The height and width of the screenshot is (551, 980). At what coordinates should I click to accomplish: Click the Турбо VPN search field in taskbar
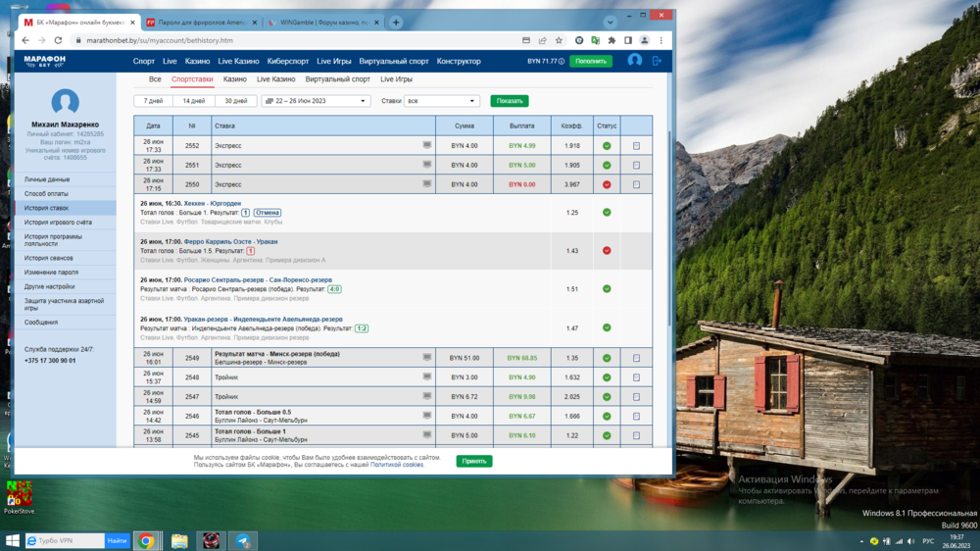[65, 540]
